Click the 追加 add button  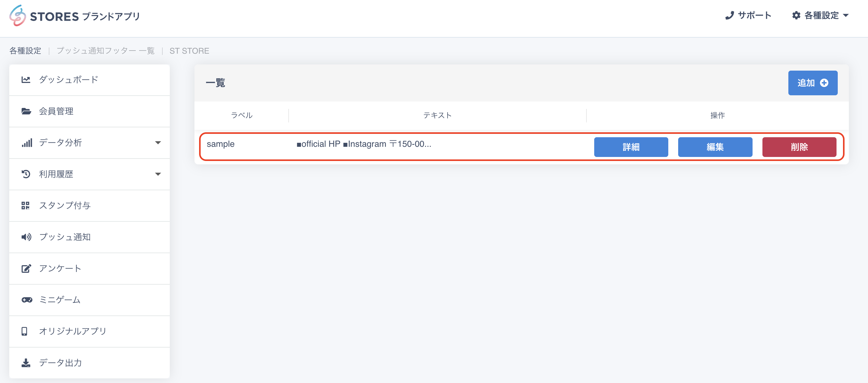click(813, 83)
